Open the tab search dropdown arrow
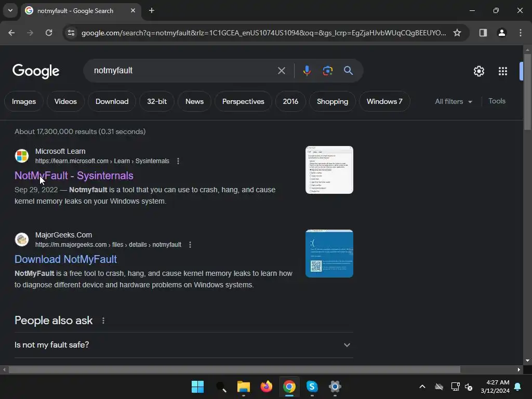The height and width of the screenshot is (399, 532). (x=10, y=10)
